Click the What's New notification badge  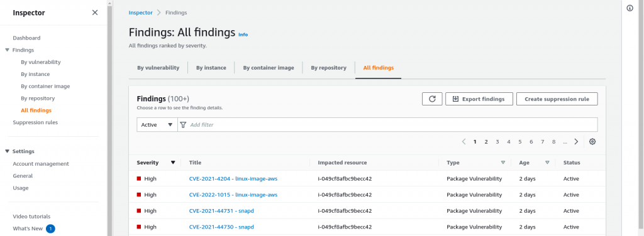[x=50, y=228]
